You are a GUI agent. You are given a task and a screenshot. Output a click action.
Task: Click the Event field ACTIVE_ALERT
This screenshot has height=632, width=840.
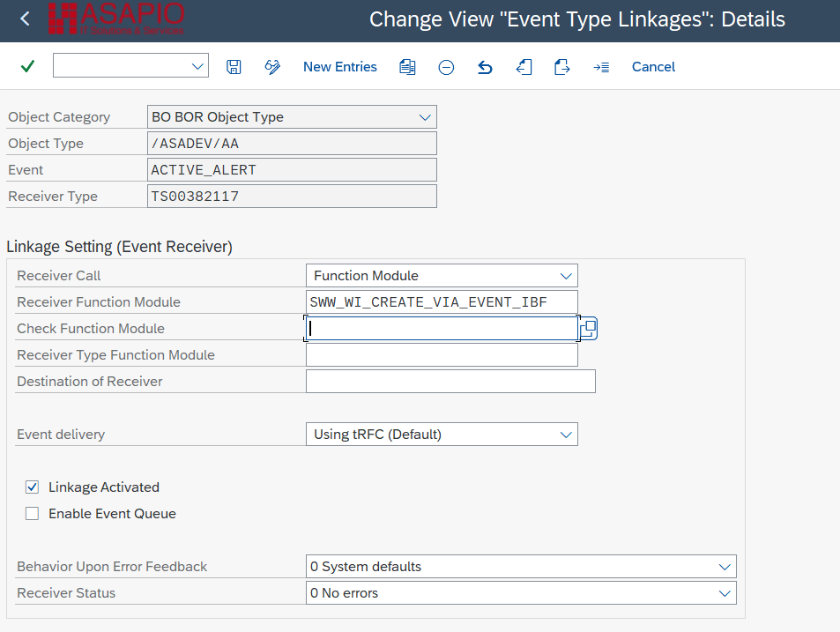(292, 170)
